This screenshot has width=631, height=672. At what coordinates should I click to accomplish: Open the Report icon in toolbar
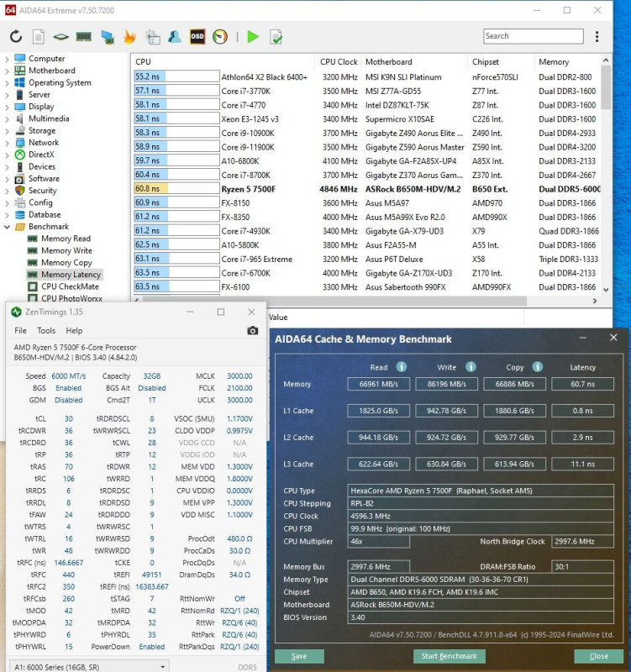pyautogui.click(x=39, y=36)
